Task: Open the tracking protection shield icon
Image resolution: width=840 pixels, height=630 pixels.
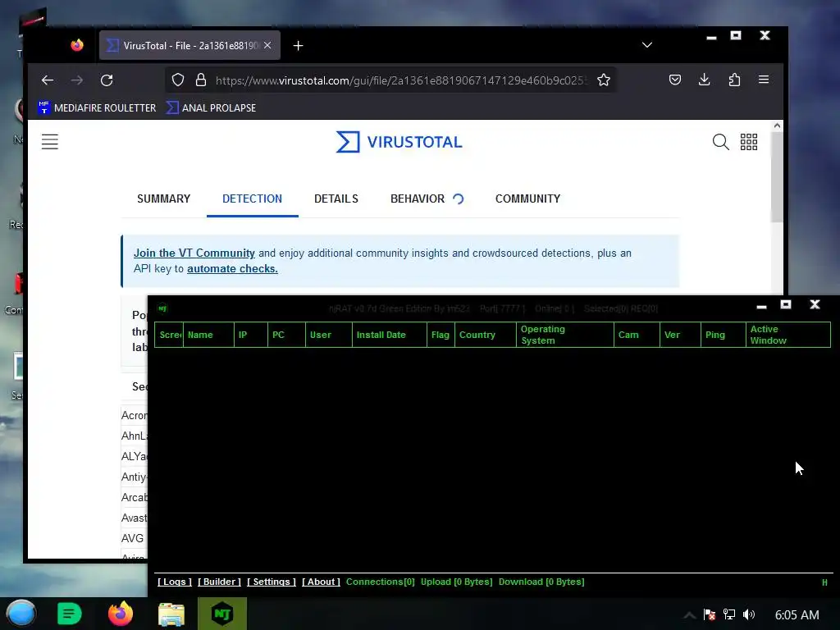Action: click(178, 80)
